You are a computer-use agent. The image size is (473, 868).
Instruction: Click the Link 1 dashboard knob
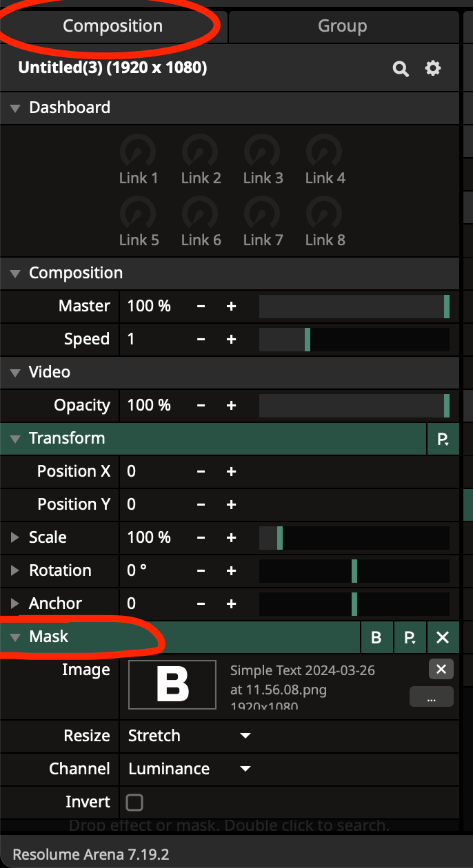pos(138,149)
